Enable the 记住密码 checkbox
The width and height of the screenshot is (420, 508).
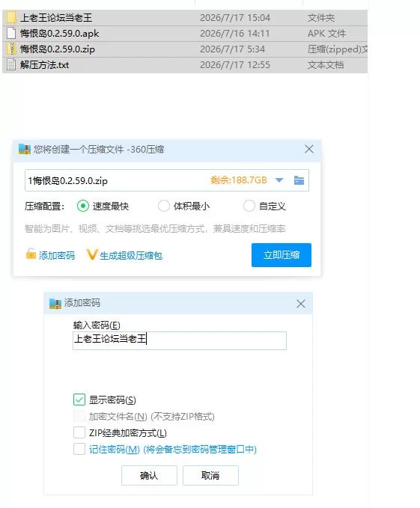pyautogui.click(x=79, y=449)
